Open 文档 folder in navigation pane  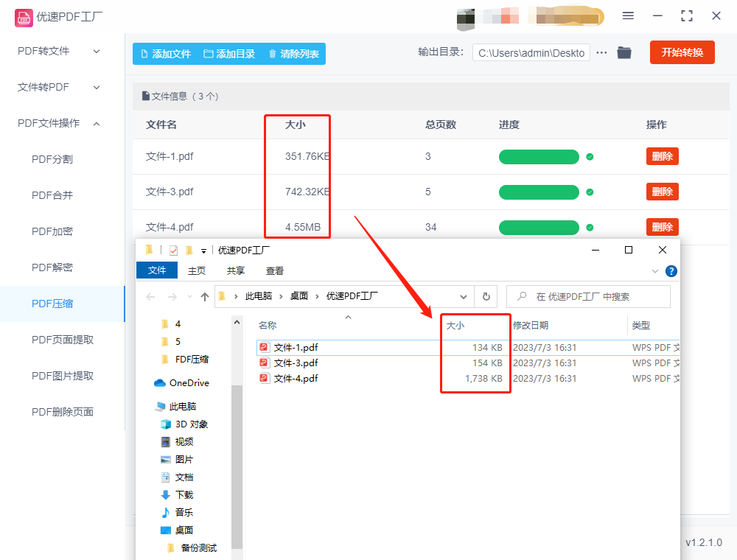[x=177, y=477]
